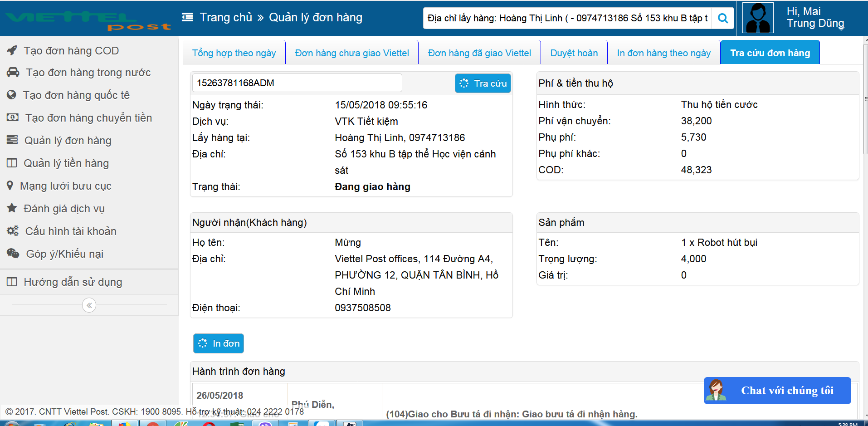Screen dimensions: 868x426
Task: Open the Duyệt hoàn tab
Action: 574,53
